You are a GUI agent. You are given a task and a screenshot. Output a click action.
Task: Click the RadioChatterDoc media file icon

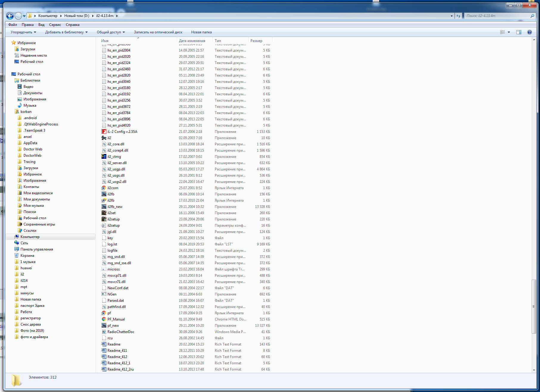point(104,332)
